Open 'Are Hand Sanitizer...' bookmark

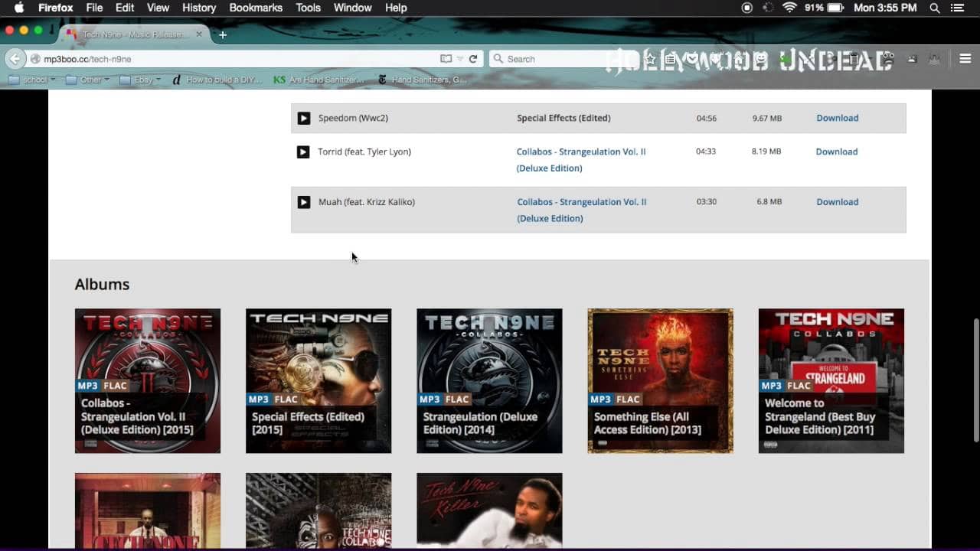[x=319, y=80]
